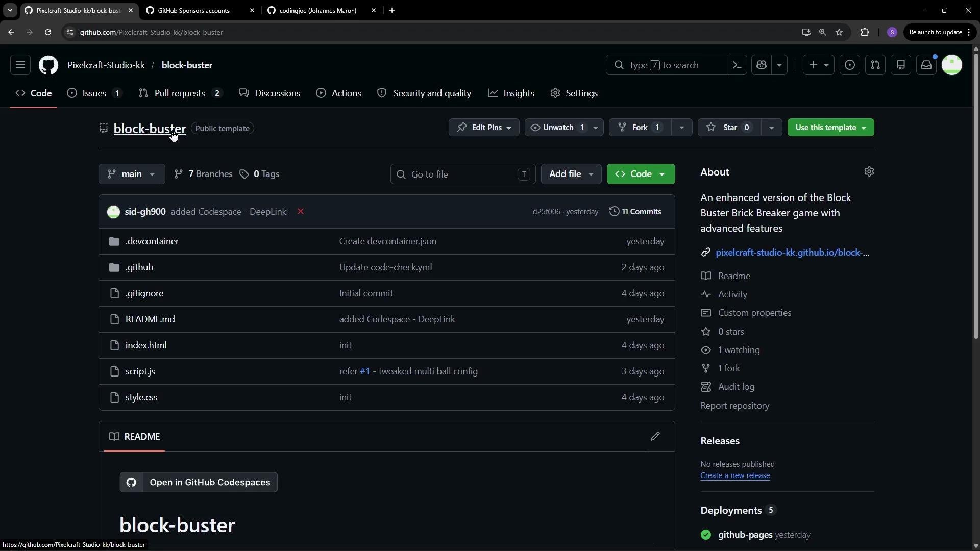
Task: Fork the block-buster repository
Action: click(x=640, y=128)
